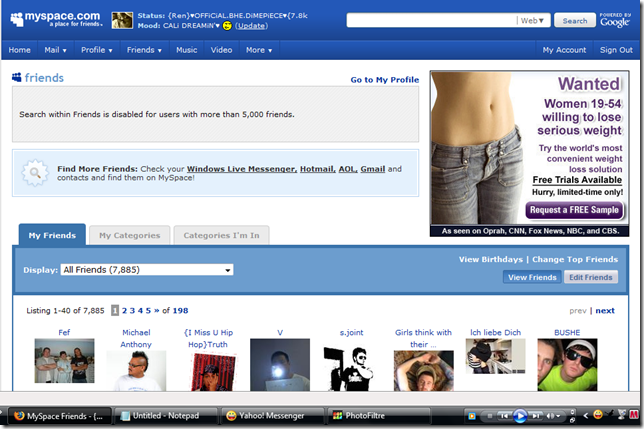This screenshot has width=644, height=429.
Task: Go to page 5 of friends listing
Action: pyautogui.click(x=148, y=311)
